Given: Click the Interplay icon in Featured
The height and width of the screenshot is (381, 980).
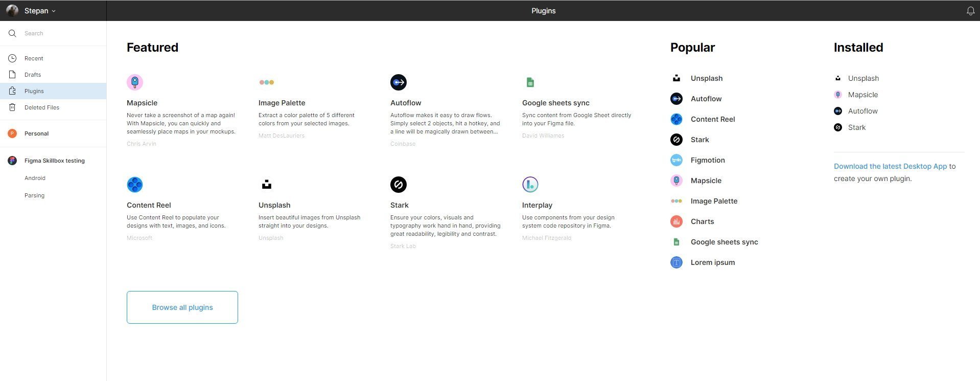Looking at the screenshot, I should 530,185.
